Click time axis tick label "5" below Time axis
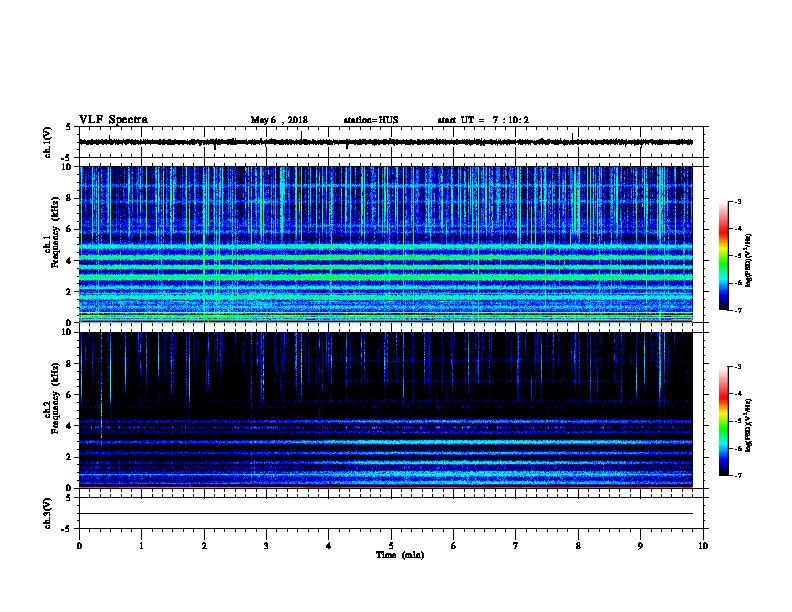The width and height of the screenshot is (792, 612). [391, 545]
